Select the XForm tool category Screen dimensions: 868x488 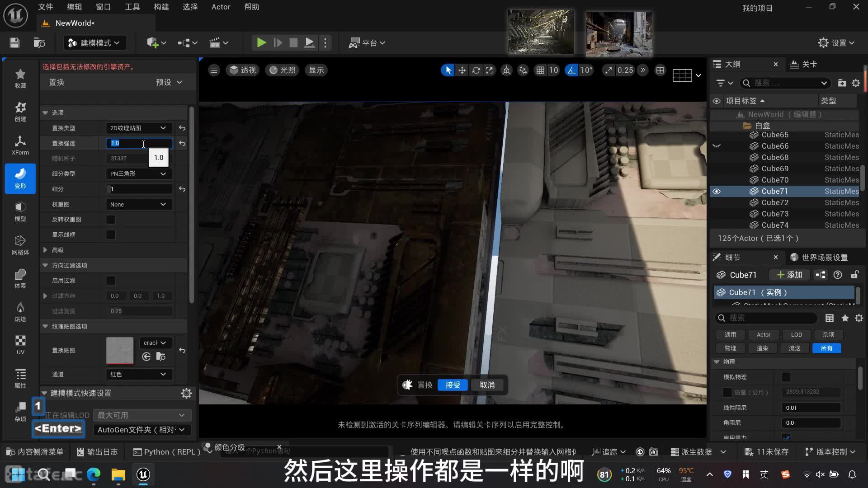[x=20, y=145]
